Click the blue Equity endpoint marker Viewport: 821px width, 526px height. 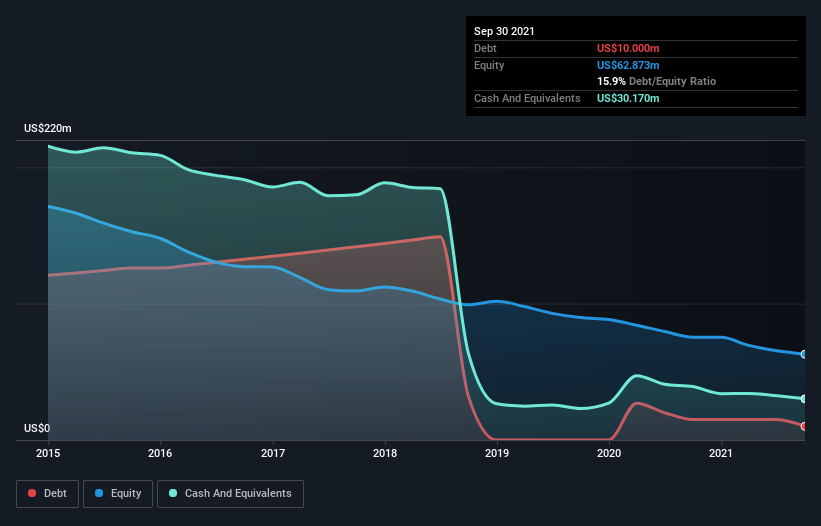pyautogui.click(x=804, y=354)
